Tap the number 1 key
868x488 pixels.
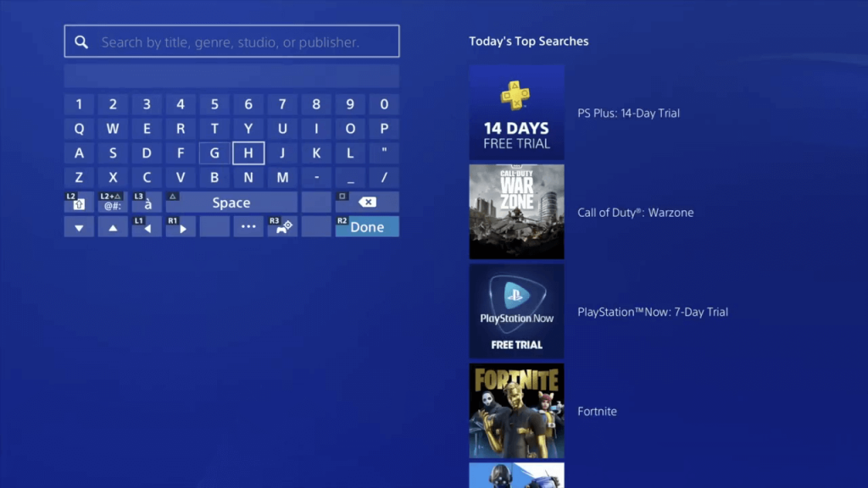click(79, 104)
